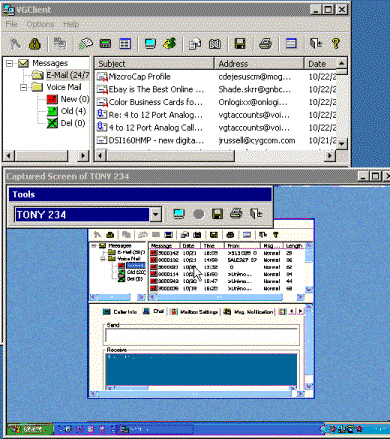Sort by the Date column header
Screen dimensions: 390x439
(320, 63)
